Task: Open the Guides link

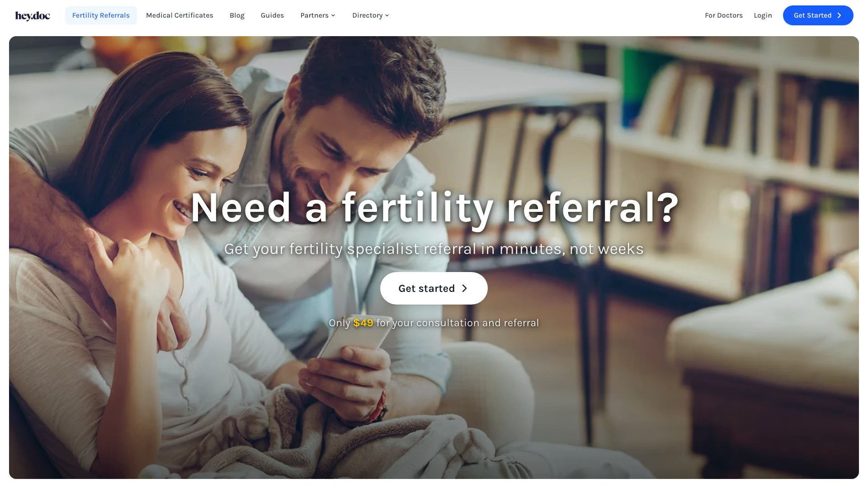Action: (272, 15)
